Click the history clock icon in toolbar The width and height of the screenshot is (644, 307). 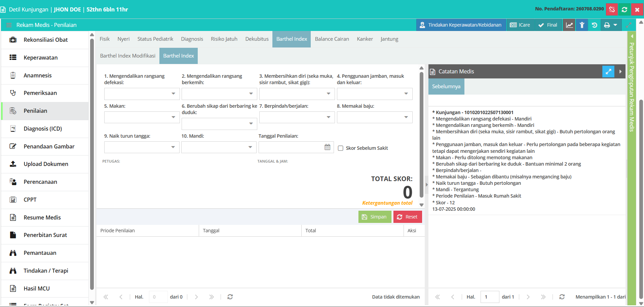(x=594, y=25)
